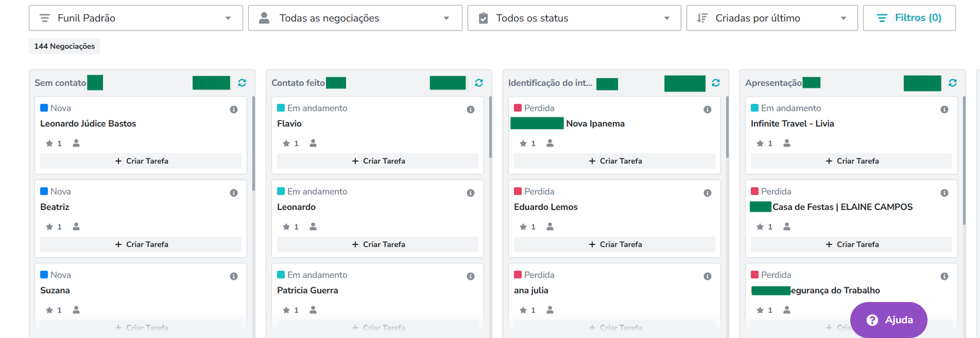
Task: Click the star icon on Beatriz card
Action: [49, 227]
